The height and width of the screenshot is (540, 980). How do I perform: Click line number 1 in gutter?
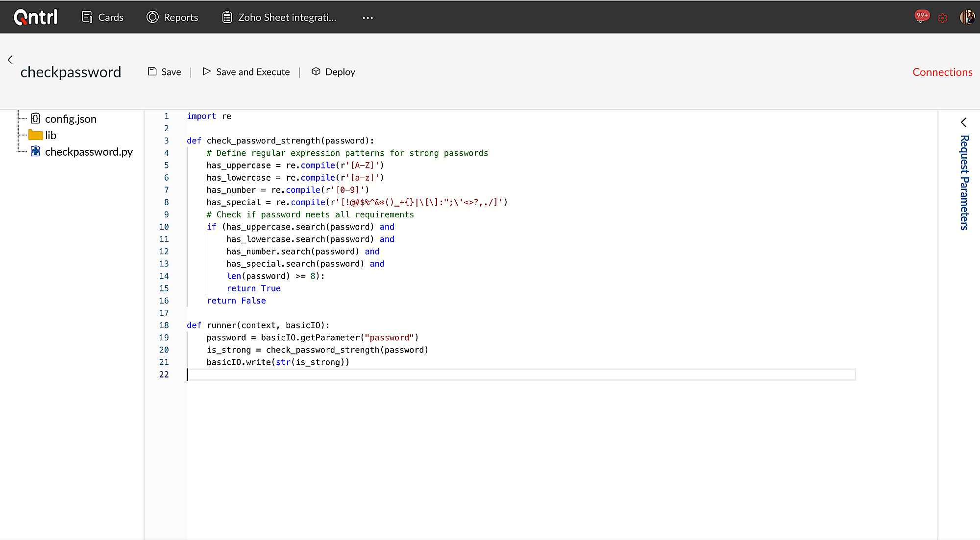(x=166, y=116)
